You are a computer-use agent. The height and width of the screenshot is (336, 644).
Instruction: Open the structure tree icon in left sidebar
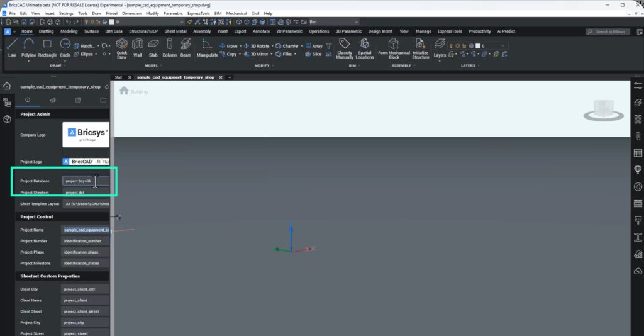7,103
